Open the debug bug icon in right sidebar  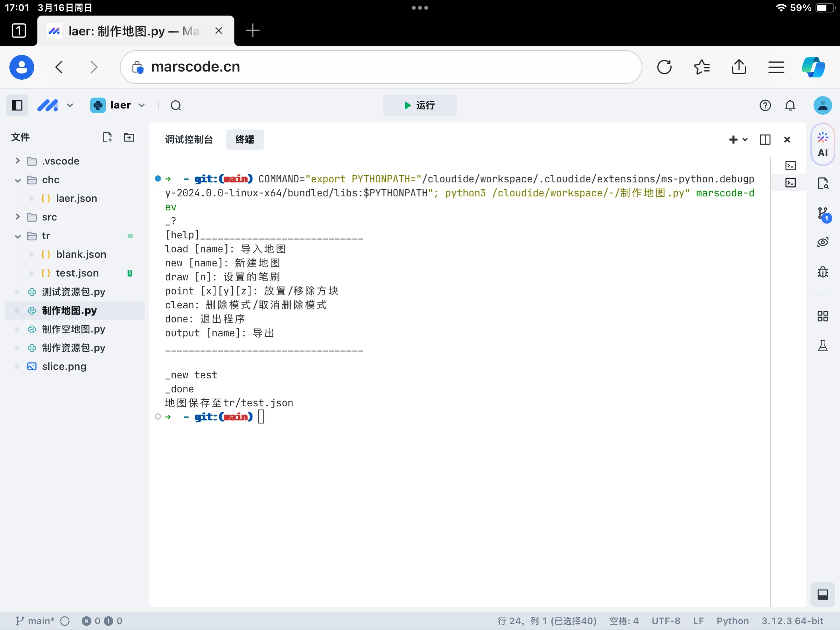point(823,272)
